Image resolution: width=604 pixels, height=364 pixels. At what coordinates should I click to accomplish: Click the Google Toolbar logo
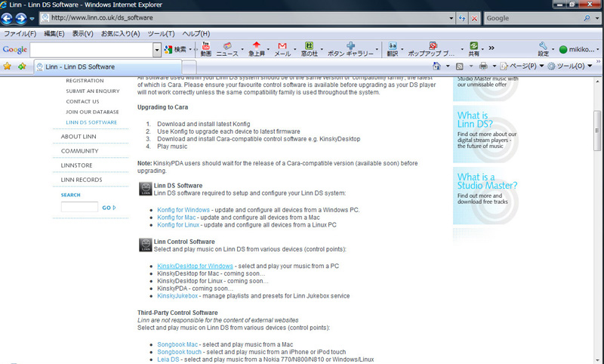pyautogui.click(x=14, y=49)
